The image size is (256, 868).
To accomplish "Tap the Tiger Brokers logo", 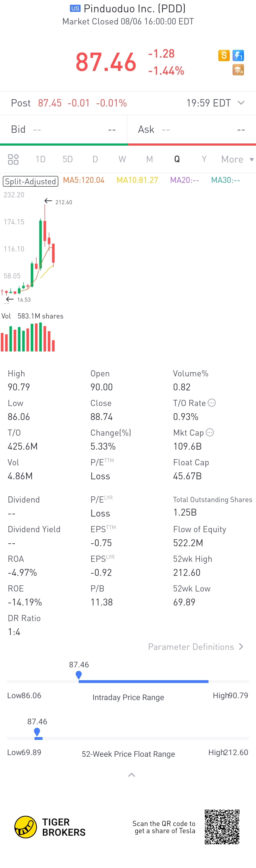I will (50, 827).
